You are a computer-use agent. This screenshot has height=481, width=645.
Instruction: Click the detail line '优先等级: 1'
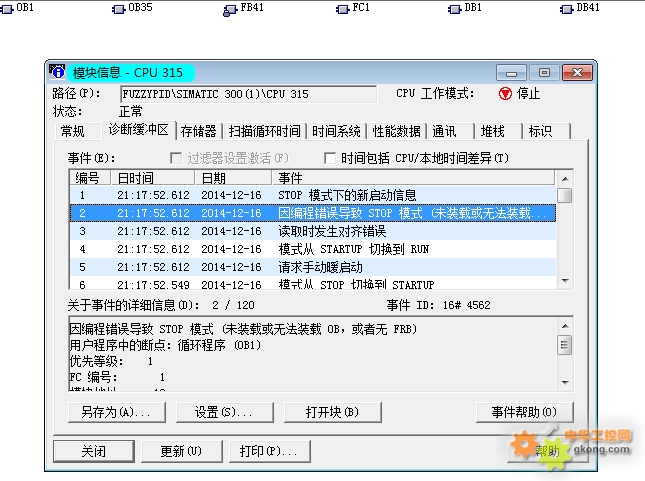111,361
